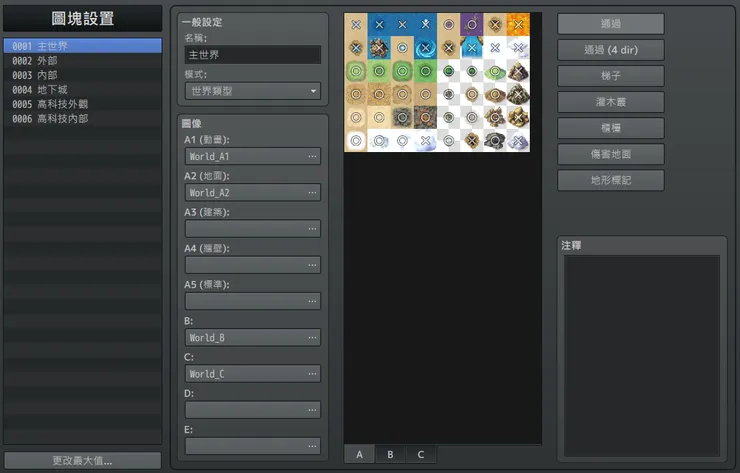Toggle passage on the brown dirt hill tile
The image size is (740, 473).
[495, 94]
